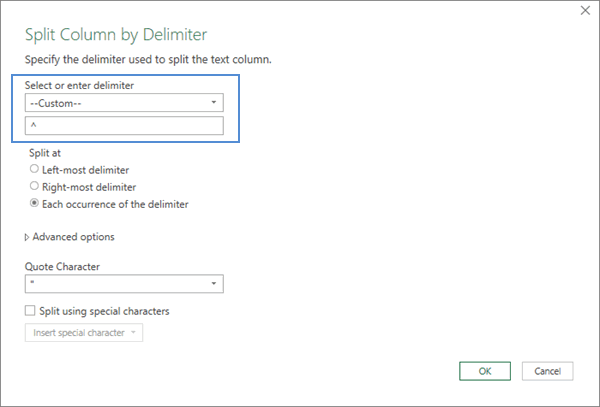The image size is (600, 407).
Task: Click the 'Specify the delimiter used' instruction text
Action: click(x=148, y=60)
